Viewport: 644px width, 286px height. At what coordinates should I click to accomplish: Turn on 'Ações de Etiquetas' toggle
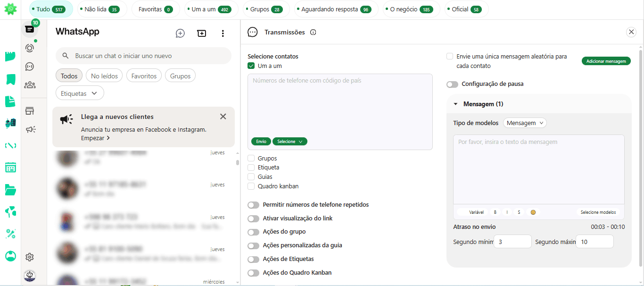pyautogui.click(x=254, y=259)
